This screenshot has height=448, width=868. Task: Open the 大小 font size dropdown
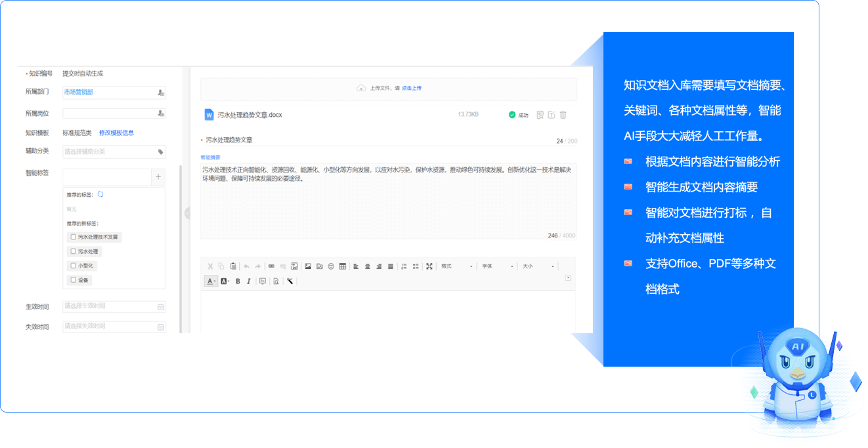[x=538, y=266]
